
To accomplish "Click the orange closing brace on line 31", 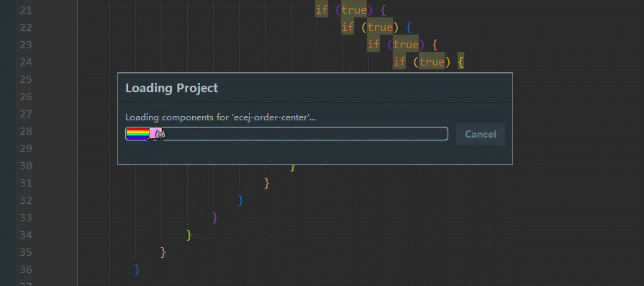I will 267,183.
